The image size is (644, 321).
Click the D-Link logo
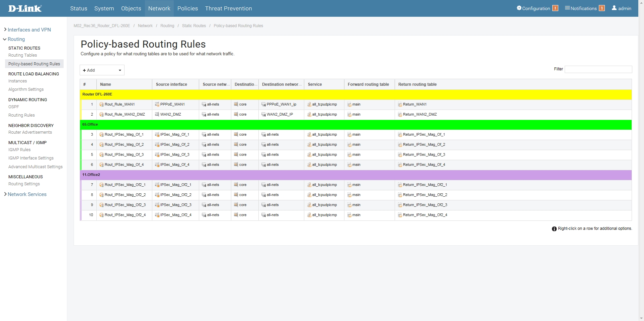pos(25,8)
